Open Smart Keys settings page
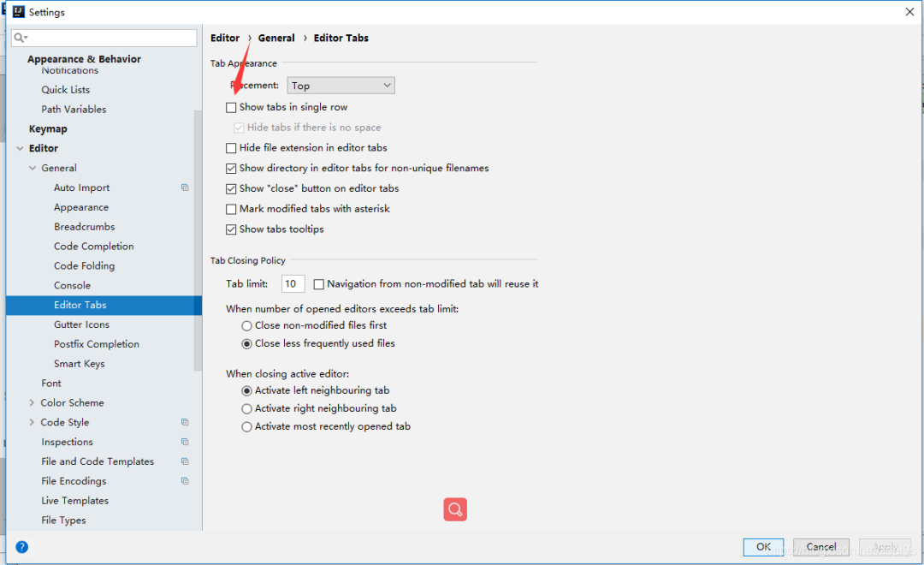The image size is (924, 565). point(80,364)
